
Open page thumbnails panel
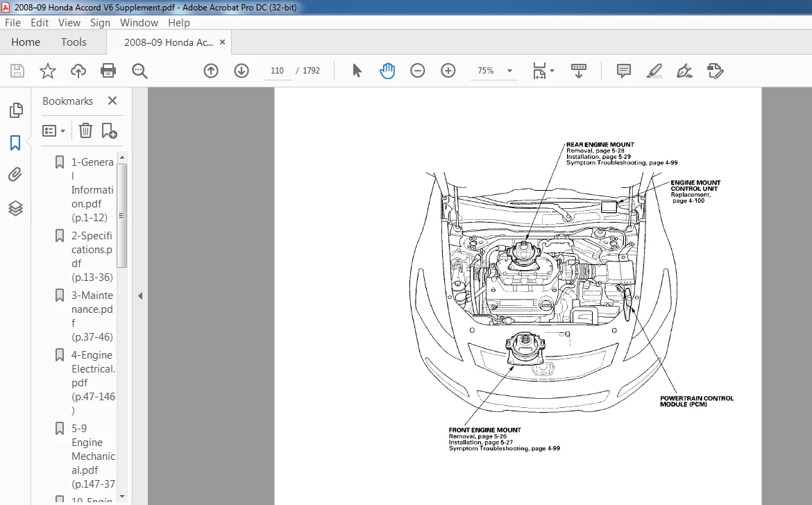[16, 110]
